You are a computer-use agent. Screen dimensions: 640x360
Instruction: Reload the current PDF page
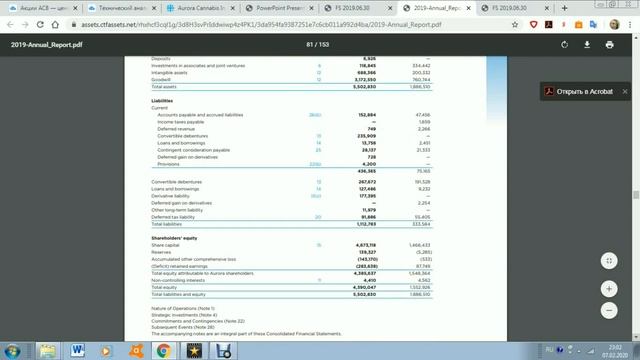pyautogui.click(x=40, y=24)
